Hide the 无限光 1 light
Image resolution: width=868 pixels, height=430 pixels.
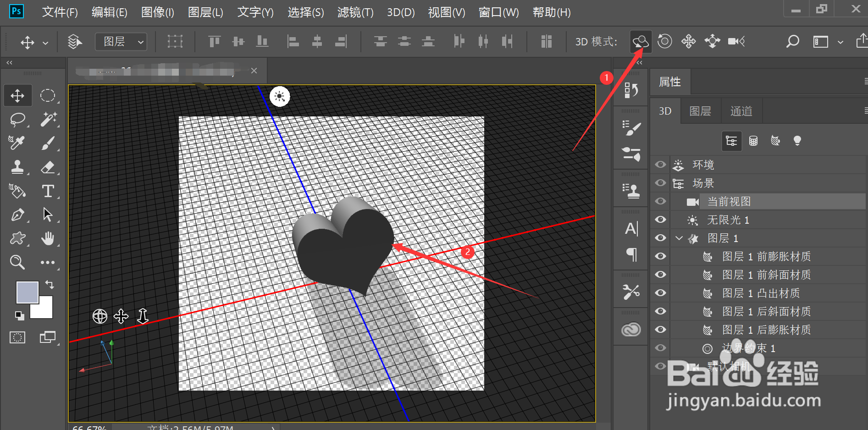[x=660, y=220]
